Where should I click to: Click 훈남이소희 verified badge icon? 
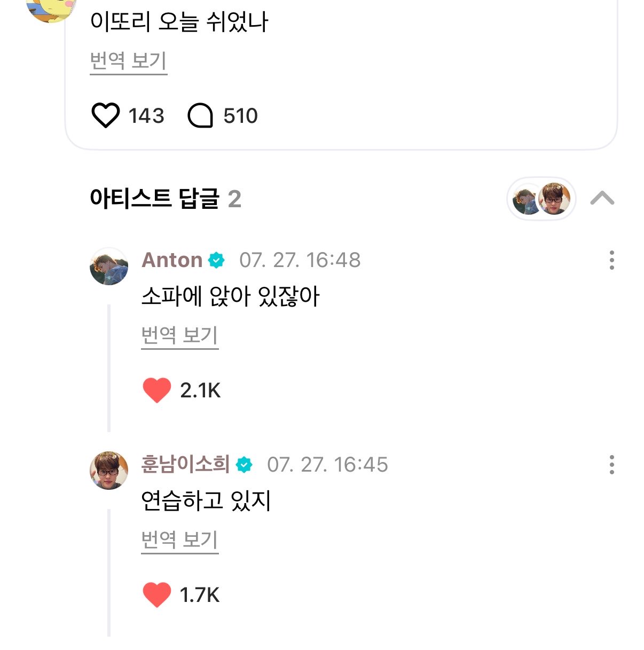(244, 465)
